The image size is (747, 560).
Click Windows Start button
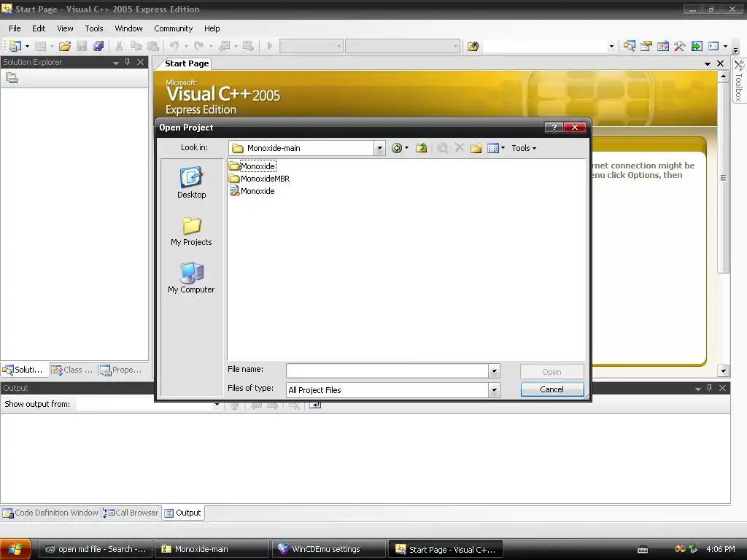click(15, 549)
